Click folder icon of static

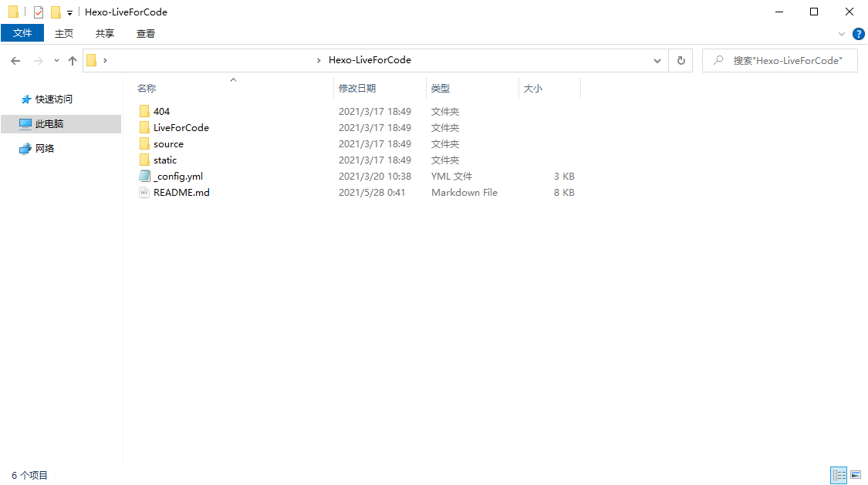point(144,160)
